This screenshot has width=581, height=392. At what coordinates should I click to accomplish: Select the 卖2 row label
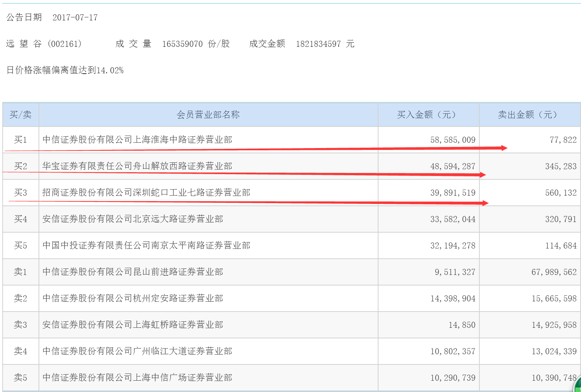tap(20, 298)
